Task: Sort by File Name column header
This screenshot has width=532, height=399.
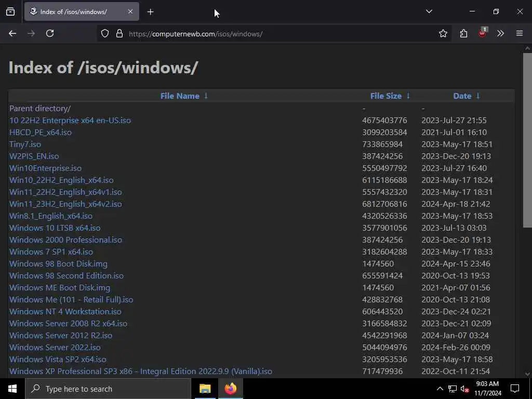Action: coord(180,96)
